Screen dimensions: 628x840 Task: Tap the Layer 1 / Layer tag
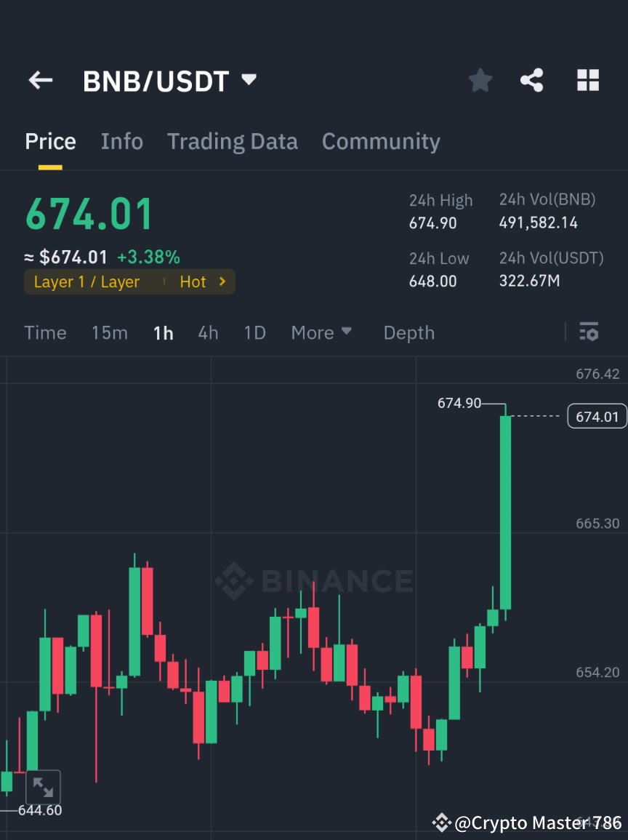85,281
